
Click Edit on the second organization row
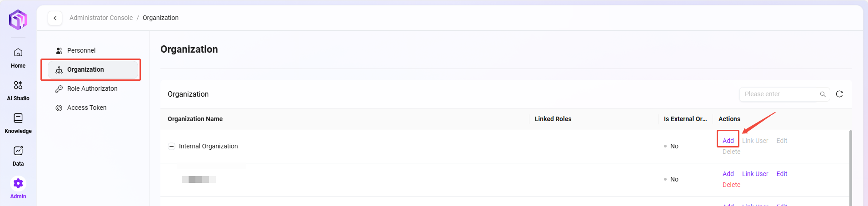coord(782,174)
